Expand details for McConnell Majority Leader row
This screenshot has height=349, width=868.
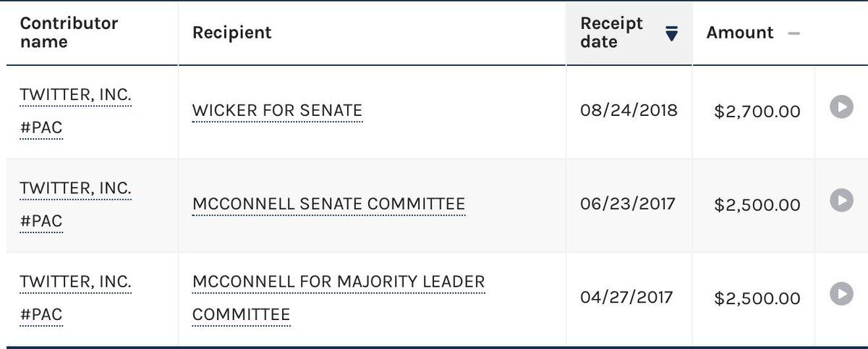pyautogui.click(x=841, y=294)
